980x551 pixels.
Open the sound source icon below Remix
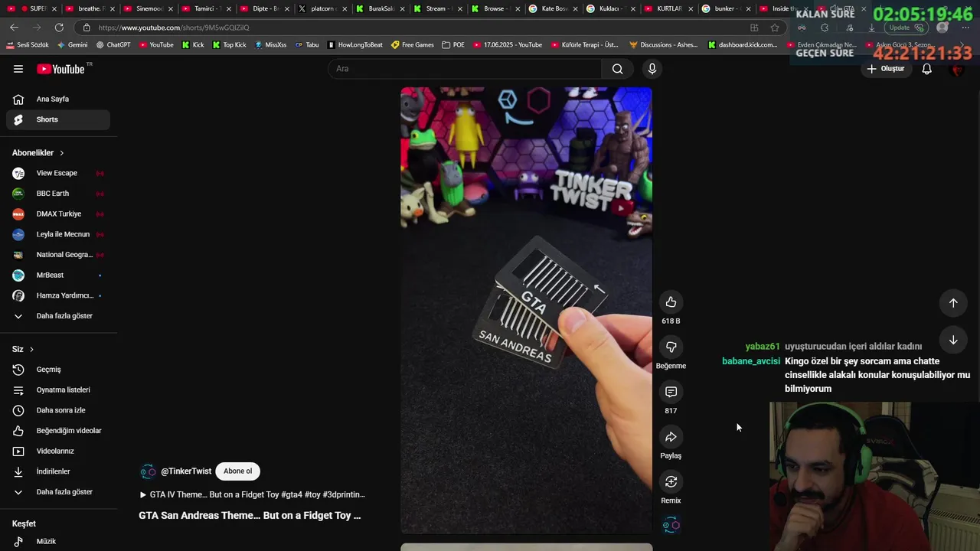click(671, 525)
